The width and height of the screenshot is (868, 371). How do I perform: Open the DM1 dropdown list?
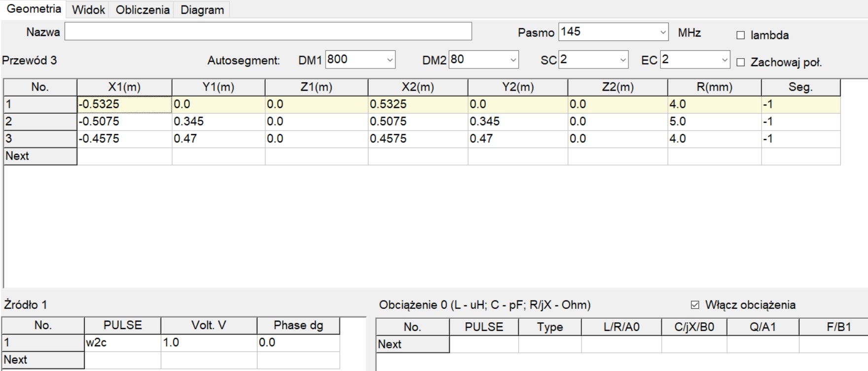click(390, 60)
